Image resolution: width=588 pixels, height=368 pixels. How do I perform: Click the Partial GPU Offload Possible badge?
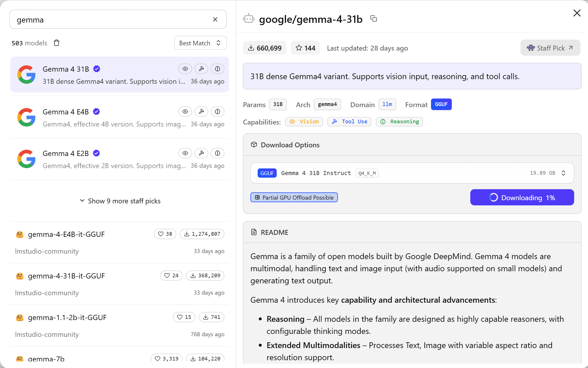(294, 197)
